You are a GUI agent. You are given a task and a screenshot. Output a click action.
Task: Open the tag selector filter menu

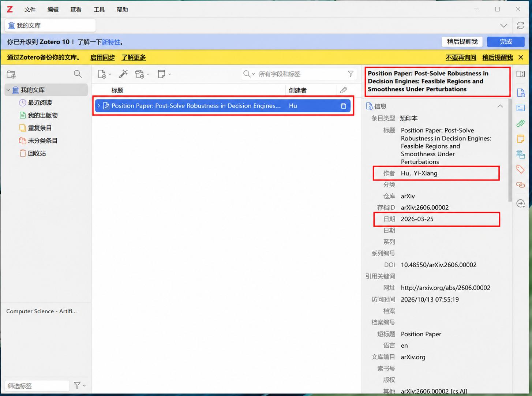point(79,385)
